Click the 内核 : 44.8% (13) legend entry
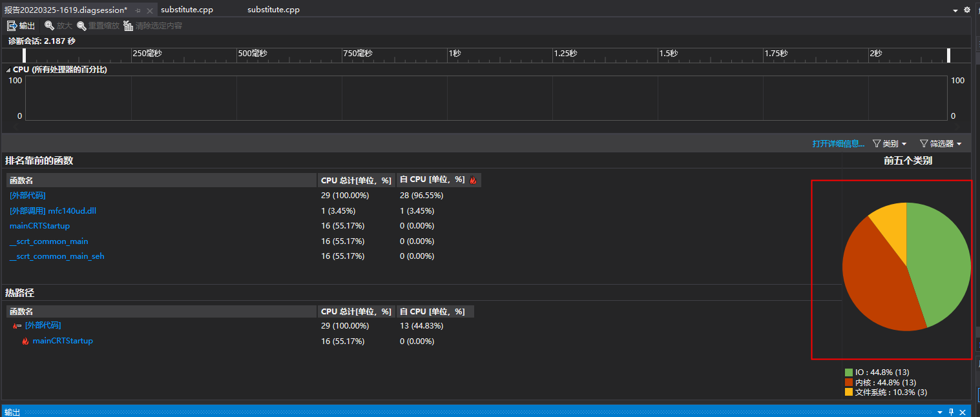The image size is (980, 417). (881, 382)
